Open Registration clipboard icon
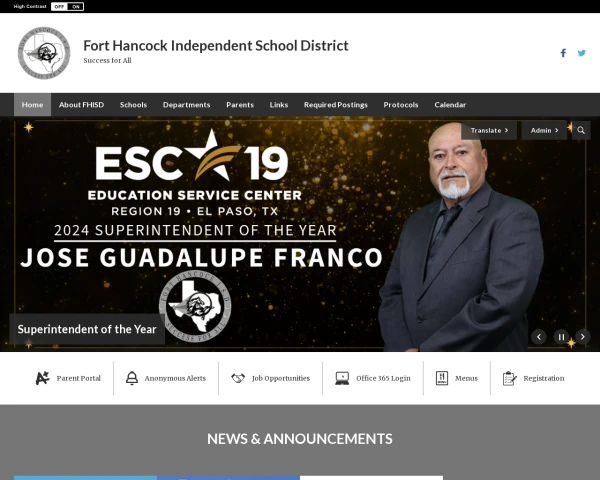Viewport: 600px width, 480px height. 509,378
